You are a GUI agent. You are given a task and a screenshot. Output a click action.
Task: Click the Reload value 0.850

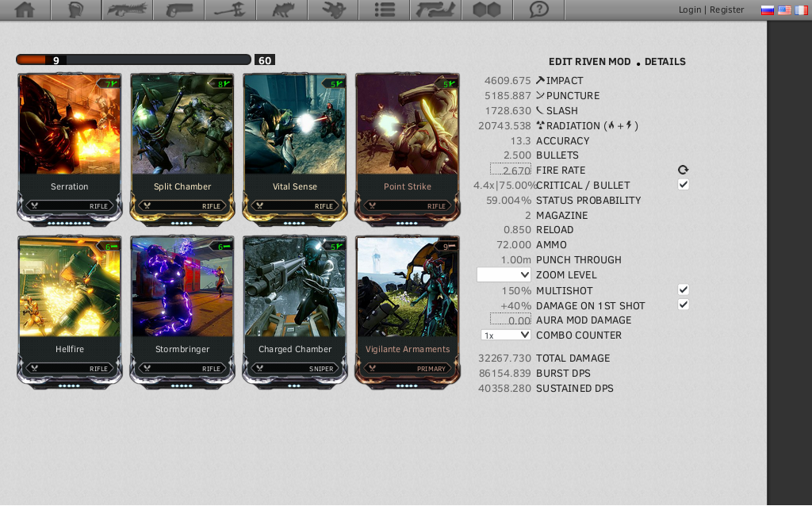pyautogui.click(x=517, y=229)
